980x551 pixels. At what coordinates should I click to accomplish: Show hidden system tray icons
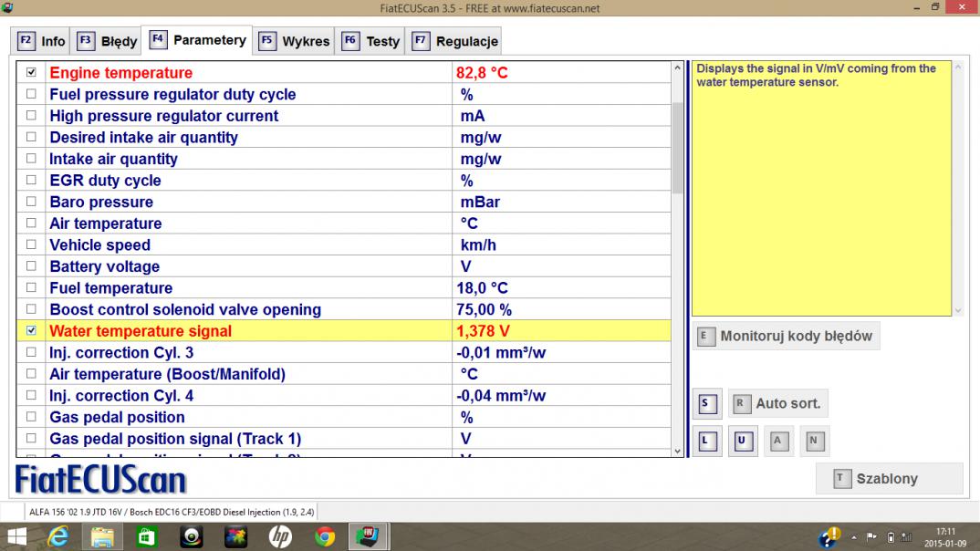pyautogui.click(x=855, y=537)
